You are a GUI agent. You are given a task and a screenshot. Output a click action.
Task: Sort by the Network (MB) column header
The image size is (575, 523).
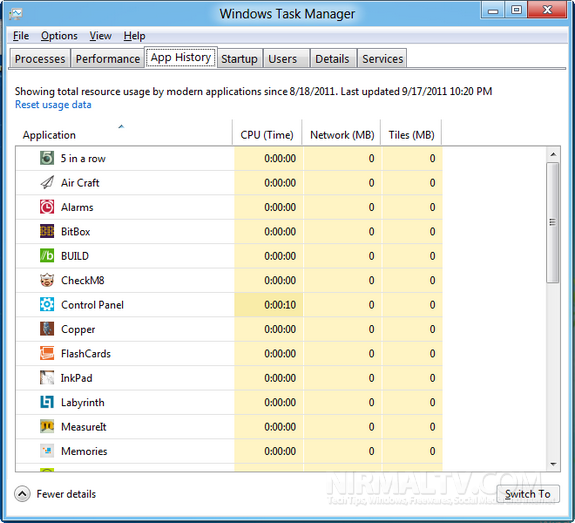click(342, 133)
